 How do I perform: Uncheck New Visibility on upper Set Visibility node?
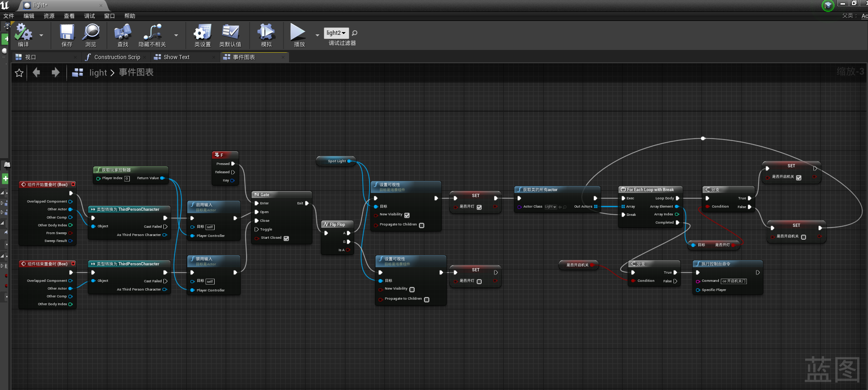pos(407,215)
